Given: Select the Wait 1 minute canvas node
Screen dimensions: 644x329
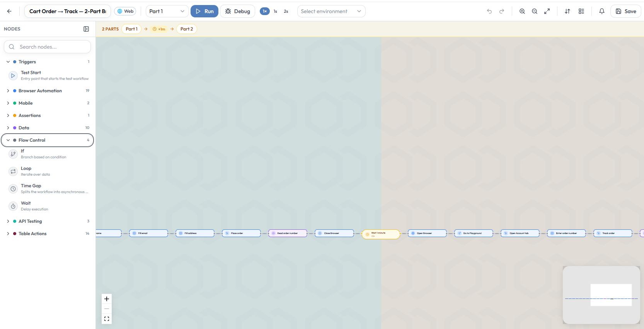Looking at the screenshot, I should click(381, 234).
